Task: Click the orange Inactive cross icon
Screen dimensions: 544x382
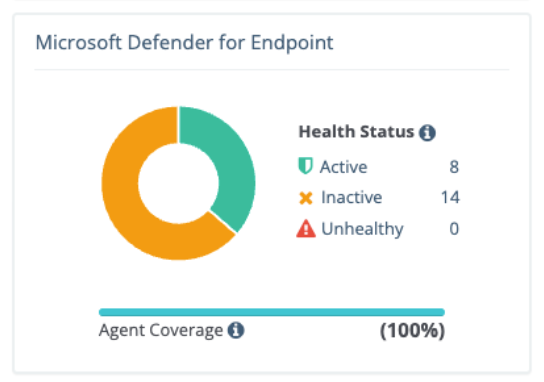Action: 306,198
